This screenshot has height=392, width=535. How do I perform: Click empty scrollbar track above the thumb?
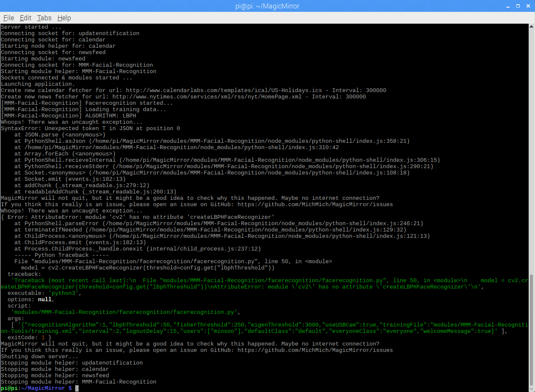(x=532, y=148)
